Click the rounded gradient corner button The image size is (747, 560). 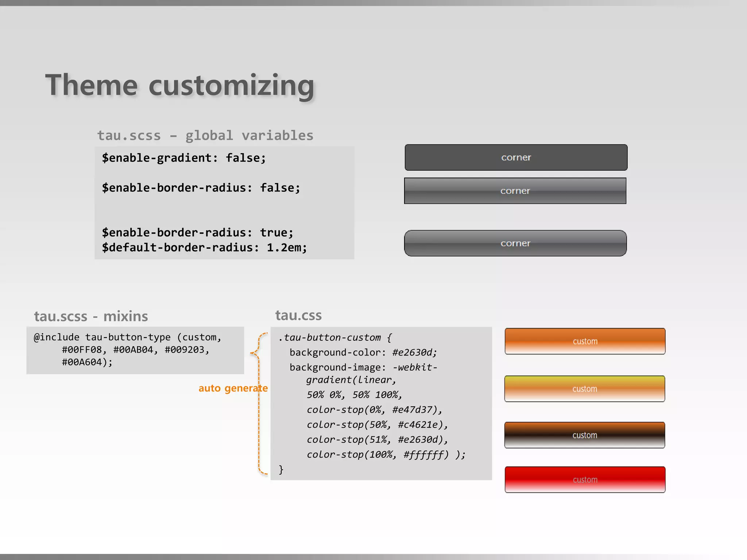[515, 243]
